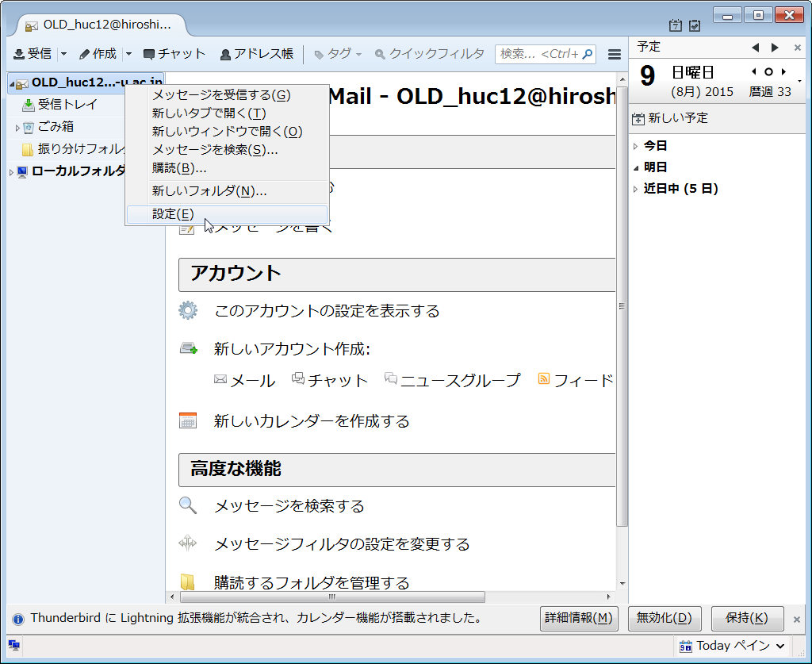Expand the ローカルフォルダ node

click(x=11, y=172)
